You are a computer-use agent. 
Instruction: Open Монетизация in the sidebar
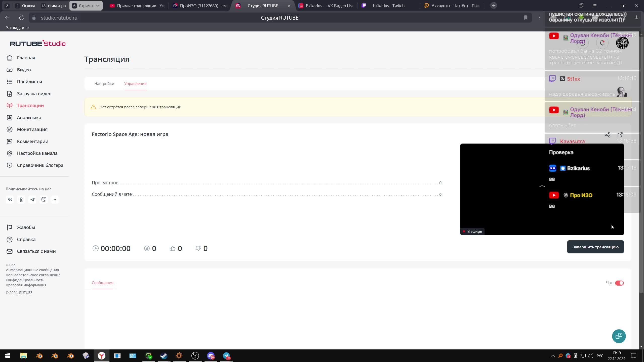[x=32, y=129]
